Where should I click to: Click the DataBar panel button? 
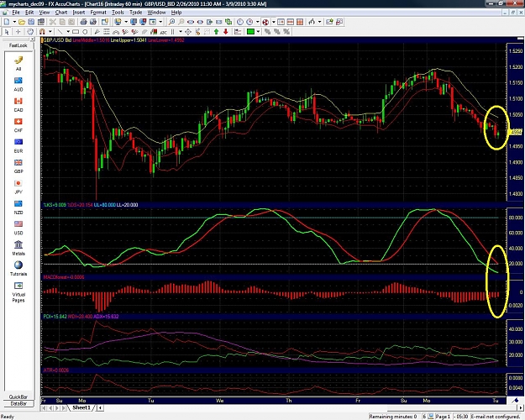18,403
